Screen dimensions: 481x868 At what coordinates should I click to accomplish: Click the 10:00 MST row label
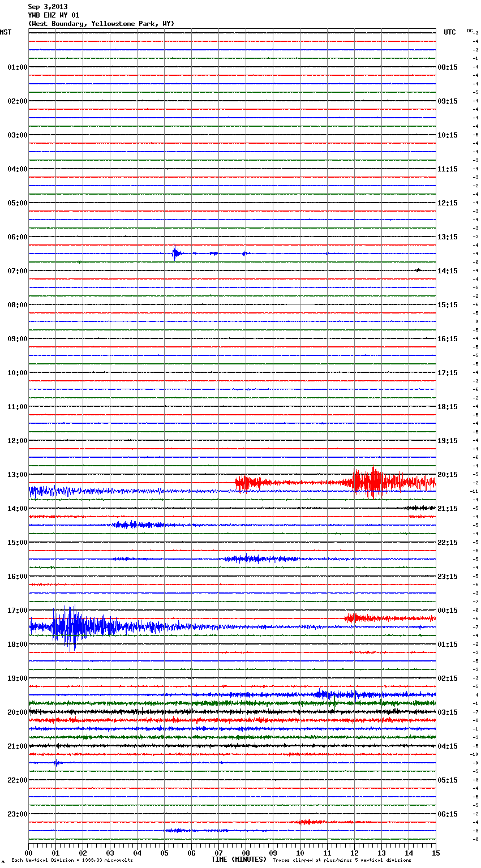[x=18, y=373]
